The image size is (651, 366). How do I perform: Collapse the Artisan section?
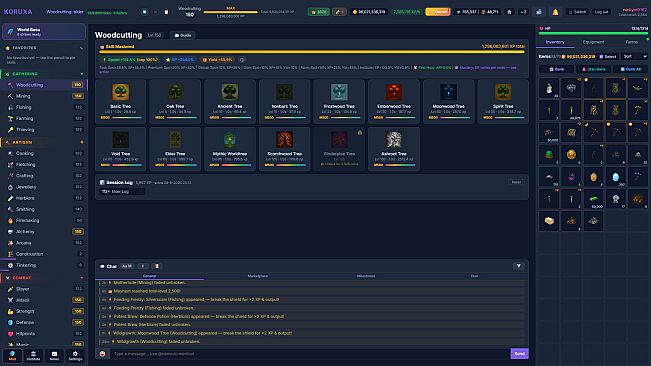(x=82, y=142)
